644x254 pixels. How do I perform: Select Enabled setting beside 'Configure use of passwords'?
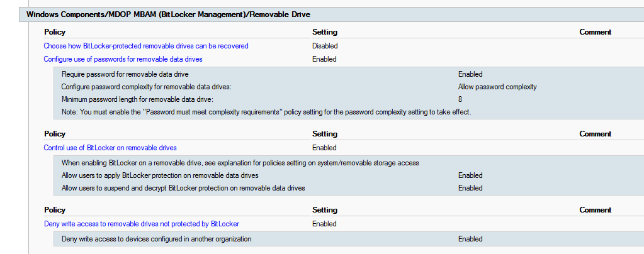pyautogui.click(x=324, y=59)
